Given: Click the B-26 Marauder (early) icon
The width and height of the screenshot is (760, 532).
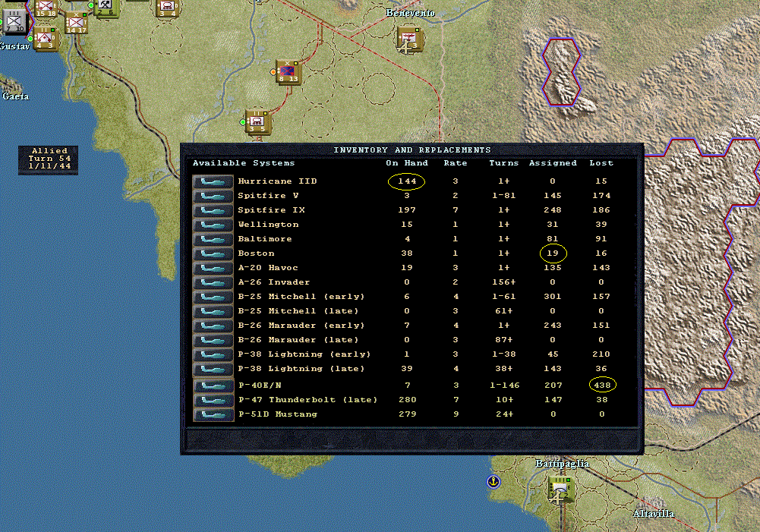Looking at the screenshot, I should pos(213,326).
